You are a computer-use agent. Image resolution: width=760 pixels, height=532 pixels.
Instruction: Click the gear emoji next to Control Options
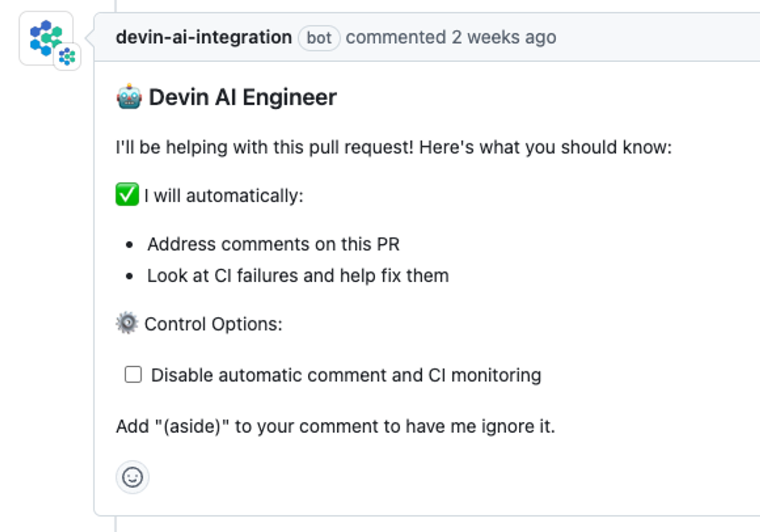click(127, 323)
